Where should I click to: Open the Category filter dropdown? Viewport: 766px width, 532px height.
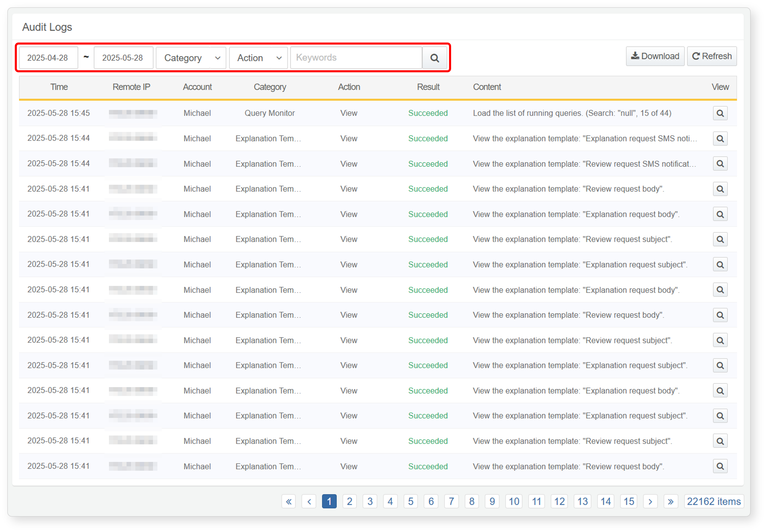[191, 58]
